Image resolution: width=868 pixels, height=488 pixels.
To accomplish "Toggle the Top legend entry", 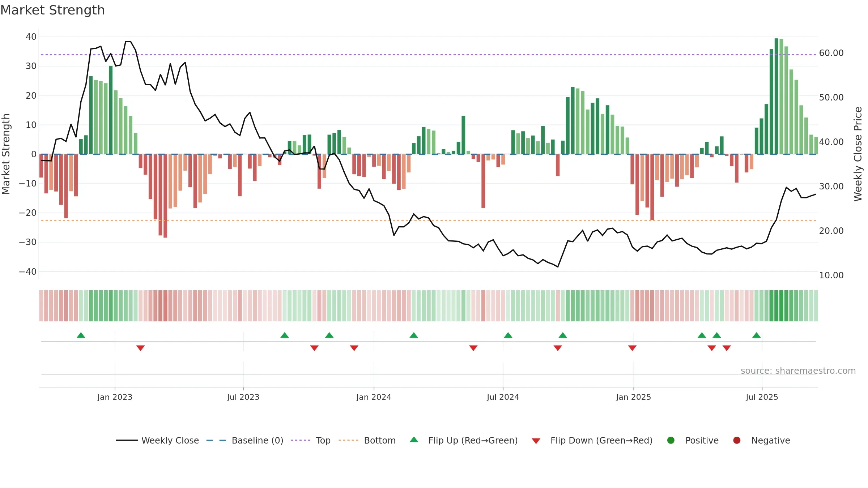I will click(311, 440).
